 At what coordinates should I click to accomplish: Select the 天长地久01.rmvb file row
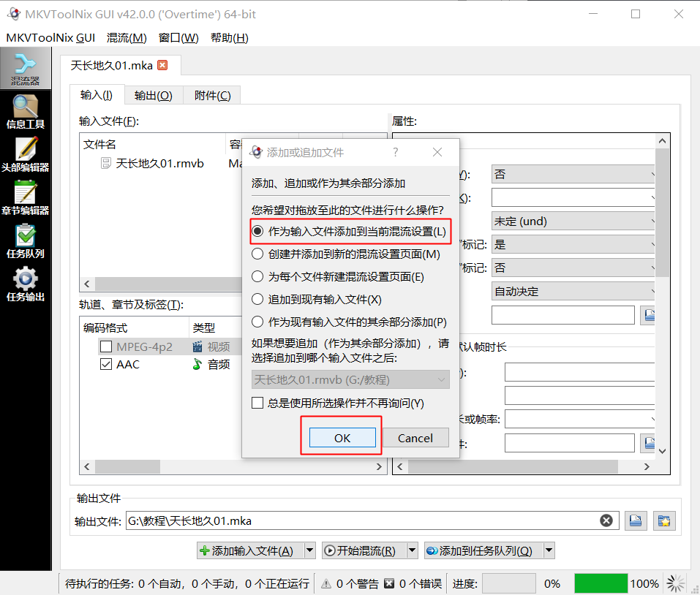coord(161,163)
